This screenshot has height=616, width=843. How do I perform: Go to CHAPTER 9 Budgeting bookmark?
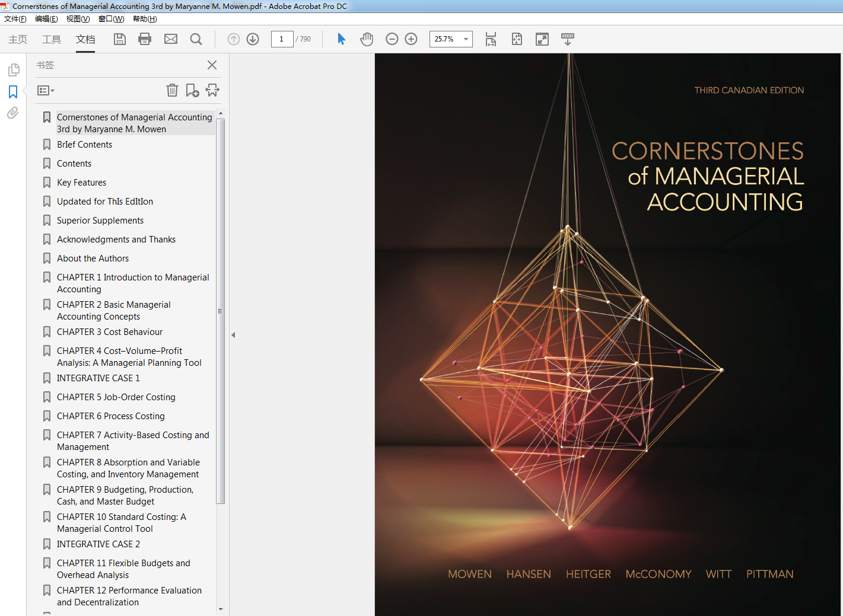point(125,496)
